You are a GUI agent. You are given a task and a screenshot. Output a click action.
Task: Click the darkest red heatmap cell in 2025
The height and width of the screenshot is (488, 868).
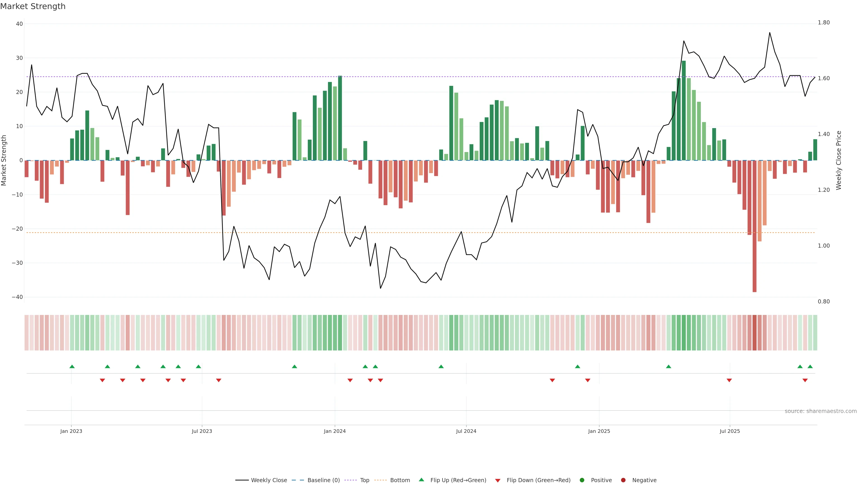tap(755, 332)
